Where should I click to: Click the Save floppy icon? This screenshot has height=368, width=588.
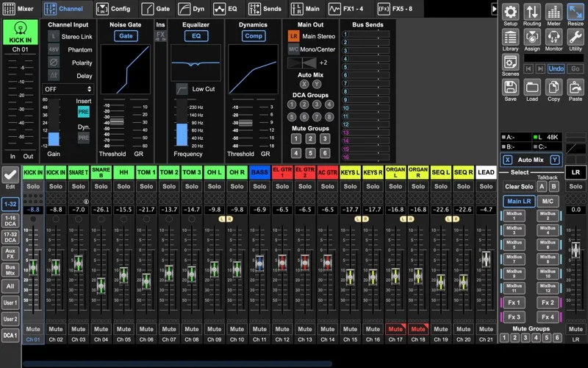pos(510,87)
